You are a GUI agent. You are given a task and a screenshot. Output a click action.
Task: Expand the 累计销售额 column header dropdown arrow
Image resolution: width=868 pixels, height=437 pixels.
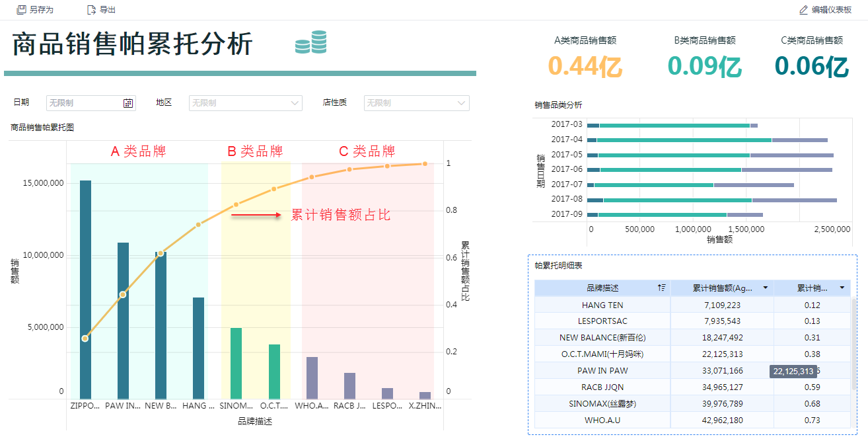pyautogui.click(x=766, y=288)
